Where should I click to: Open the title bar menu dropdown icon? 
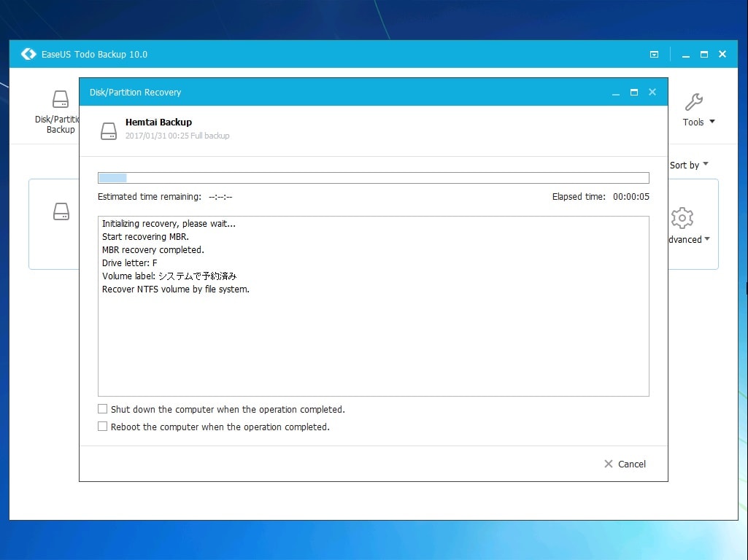[x=654, y=55]
